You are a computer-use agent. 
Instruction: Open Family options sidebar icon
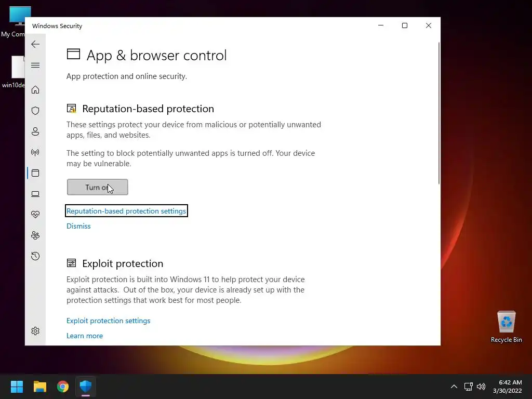click(x=35, y=235)
